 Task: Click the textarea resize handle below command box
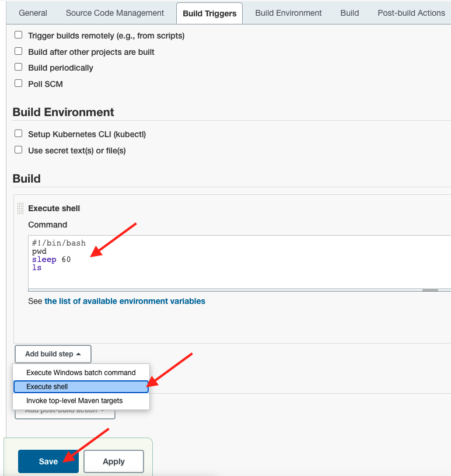pyautogui.click(x=430, y=290)
